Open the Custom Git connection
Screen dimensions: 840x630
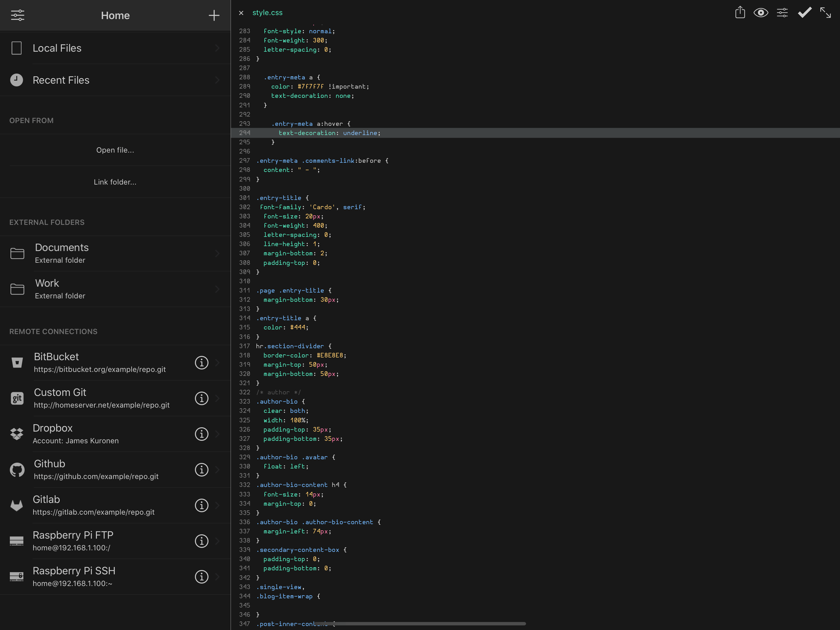tap(115, 398)
